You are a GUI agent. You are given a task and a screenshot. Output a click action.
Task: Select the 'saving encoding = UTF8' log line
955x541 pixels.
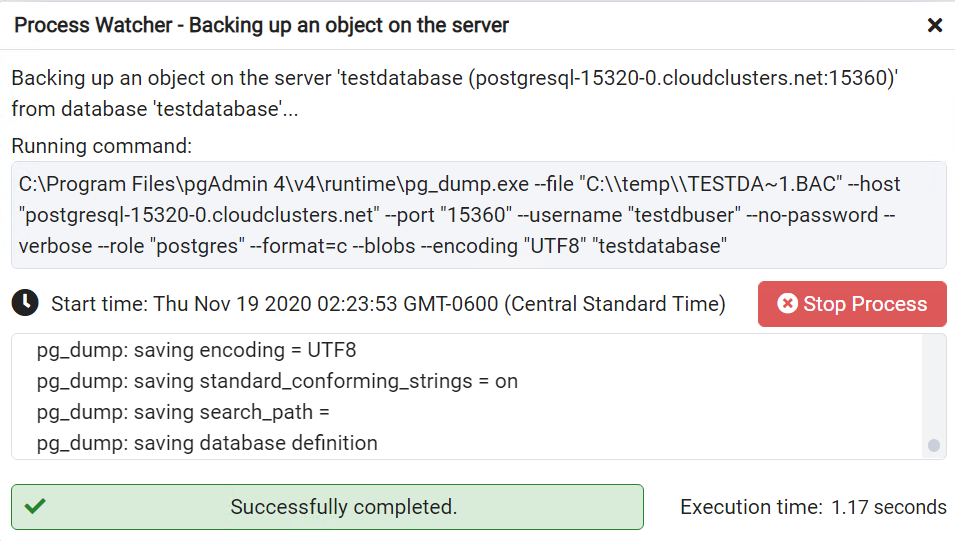click(196, 351)
